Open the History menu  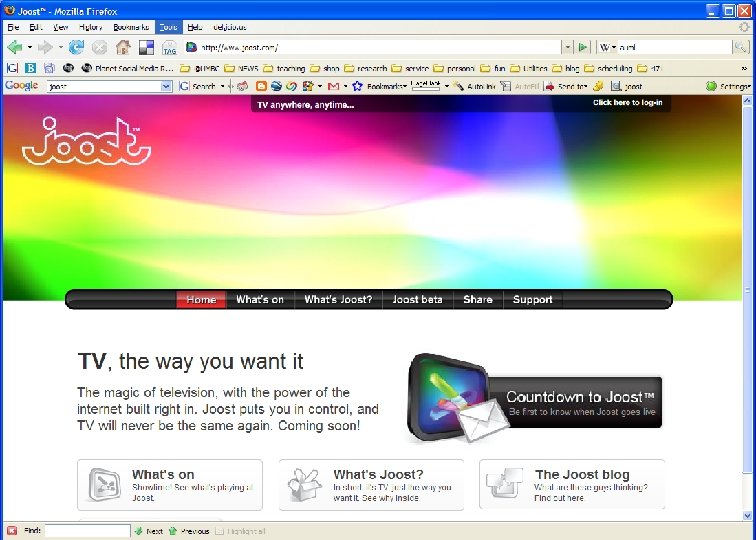point(90,27)
